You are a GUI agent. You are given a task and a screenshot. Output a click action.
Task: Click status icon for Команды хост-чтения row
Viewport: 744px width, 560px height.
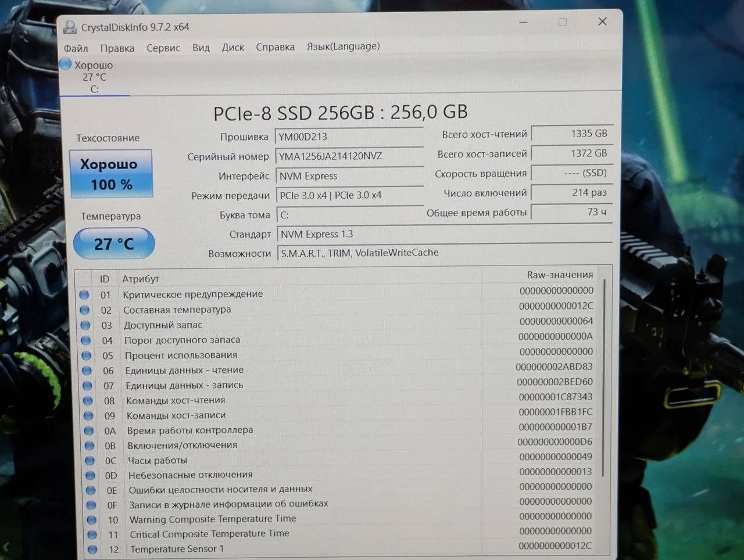tap(88, 401)
